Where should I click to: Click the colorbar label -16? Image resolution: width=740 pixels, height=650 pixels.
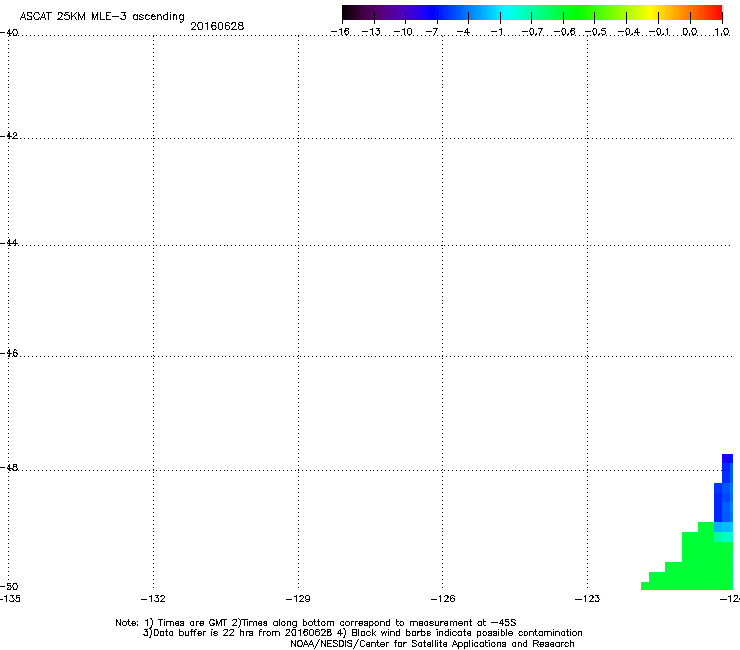pos(340,32)
